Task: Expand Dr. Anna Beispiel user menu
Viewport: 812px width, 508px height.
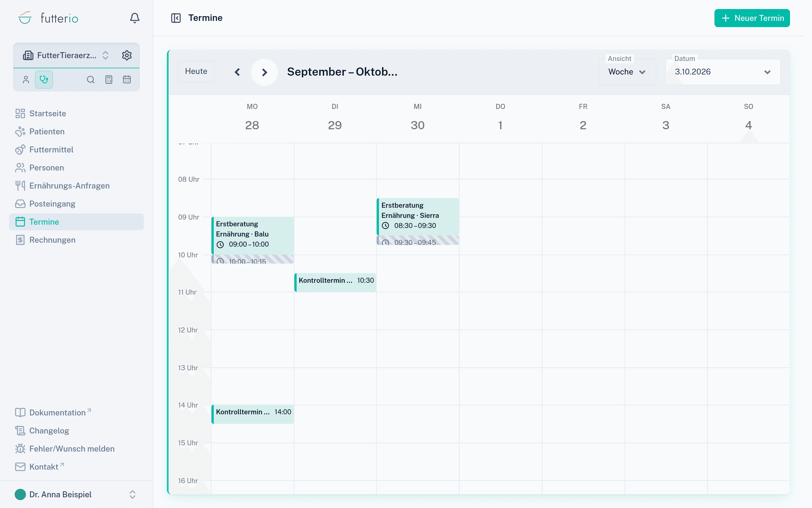Action: (x=76, y=494)
